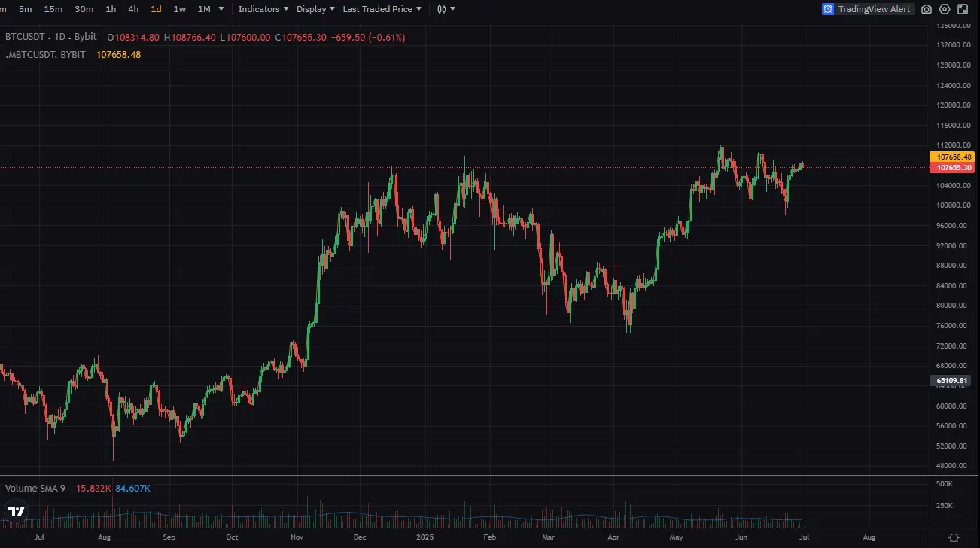This screenshot has width=980, height=548.
Task: Open the Display dropdown
Action: click(314, 9)
